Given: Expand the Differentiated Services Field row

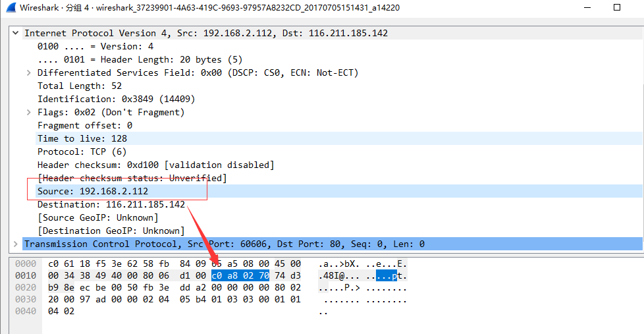Looking at the screenshot, I should [x=29, y=72].
